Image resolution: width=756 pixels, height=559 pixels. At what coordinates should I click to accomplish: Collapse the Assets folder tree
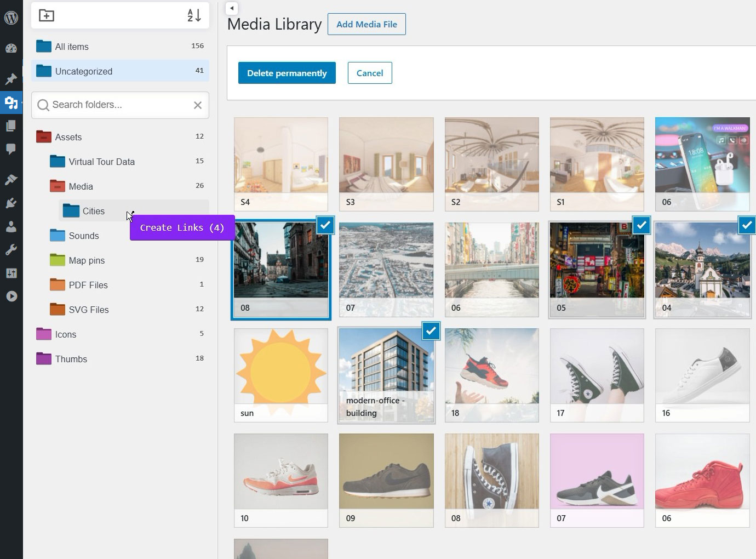[44, 136]
